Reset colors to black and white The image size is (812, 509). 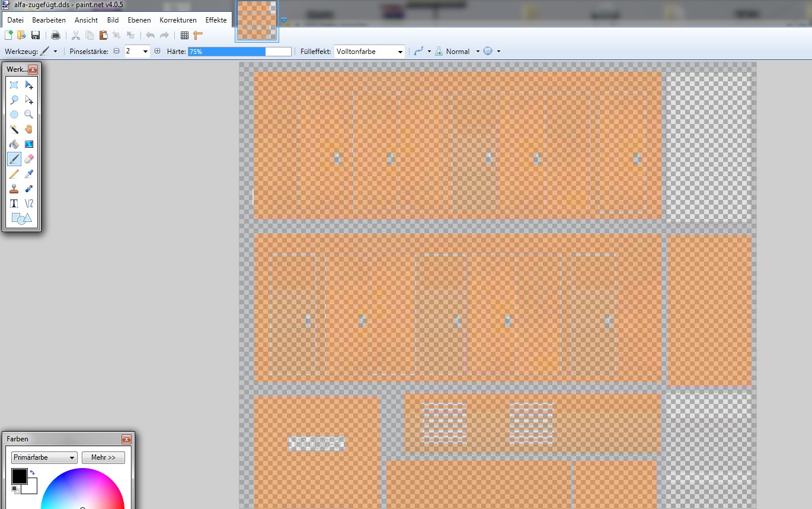point(16,490)
